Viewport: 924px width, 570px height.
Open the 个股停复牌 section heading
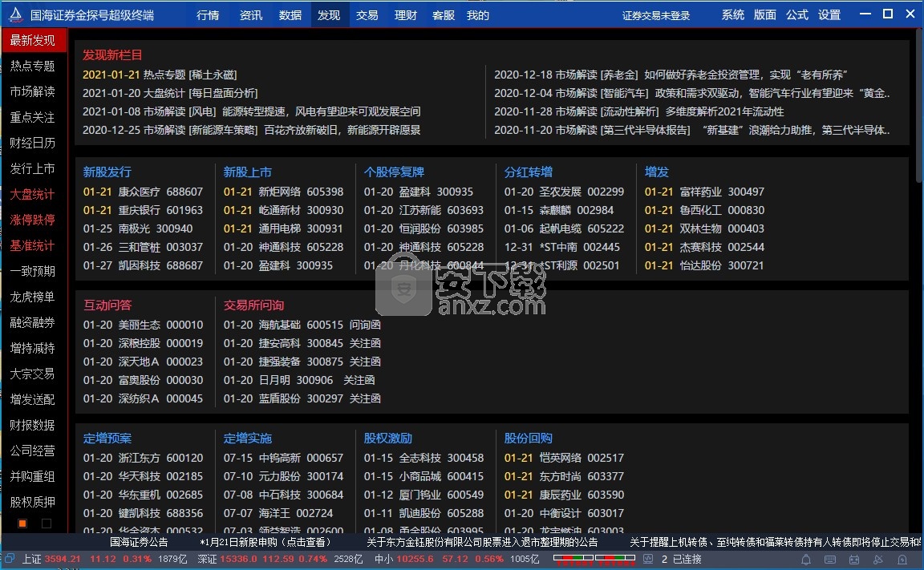pyautogui.click(x=395, y=172)
